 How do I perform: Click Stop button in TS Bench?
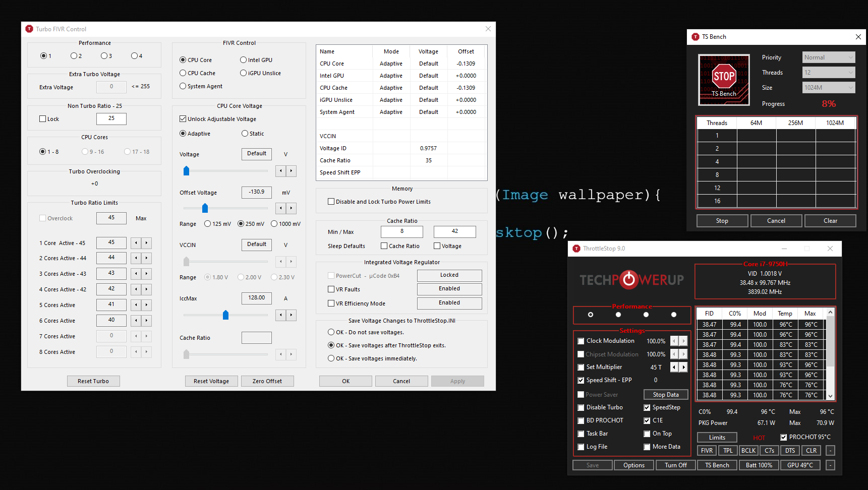(722, 221)
